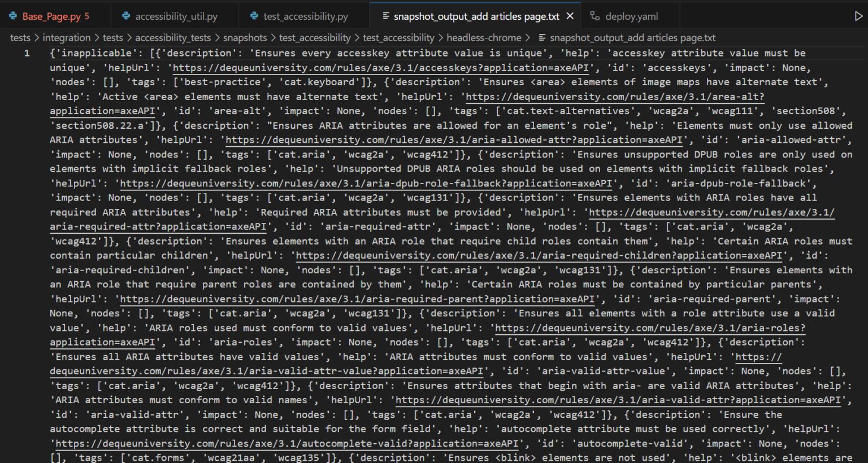Open the integration breadcrumb dropdown
Viewport: 868px width, 463px height.
point(67,37)
